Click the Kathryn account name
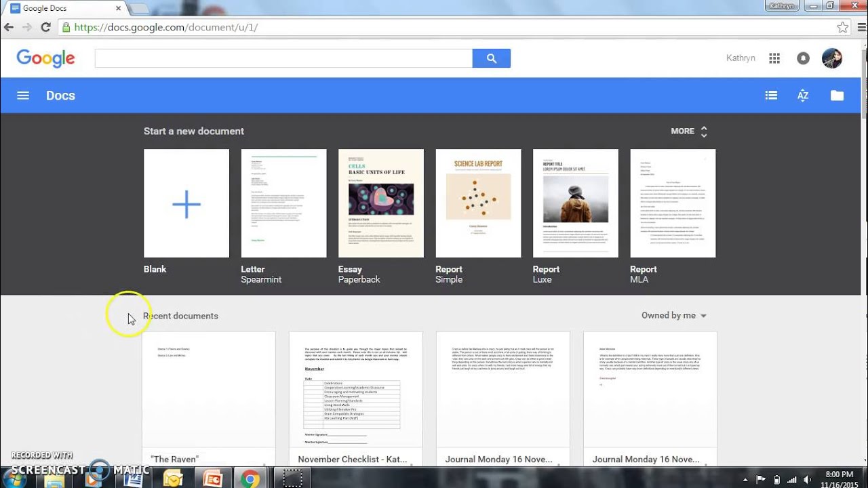The width and height of the screenshot is (868, 488). pyautogui.click(x=741, y=58)
